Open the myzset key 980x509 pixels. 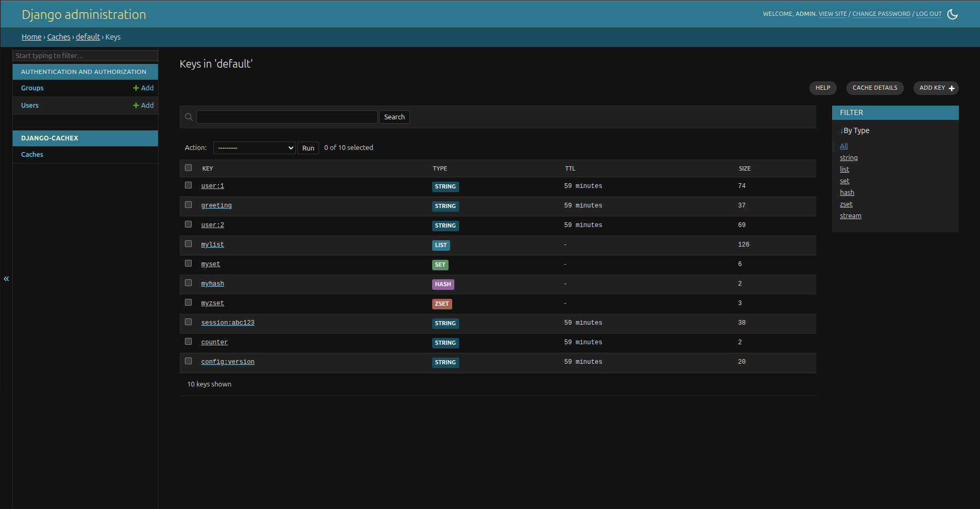(212, 303)
